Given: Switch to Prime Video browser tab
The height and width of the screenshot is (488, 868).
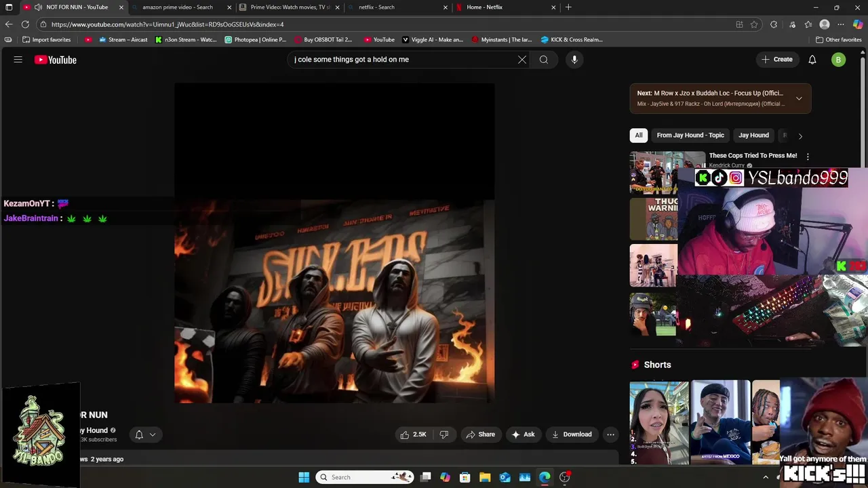Looking at the screenshot, I should (x=290, y=7).
